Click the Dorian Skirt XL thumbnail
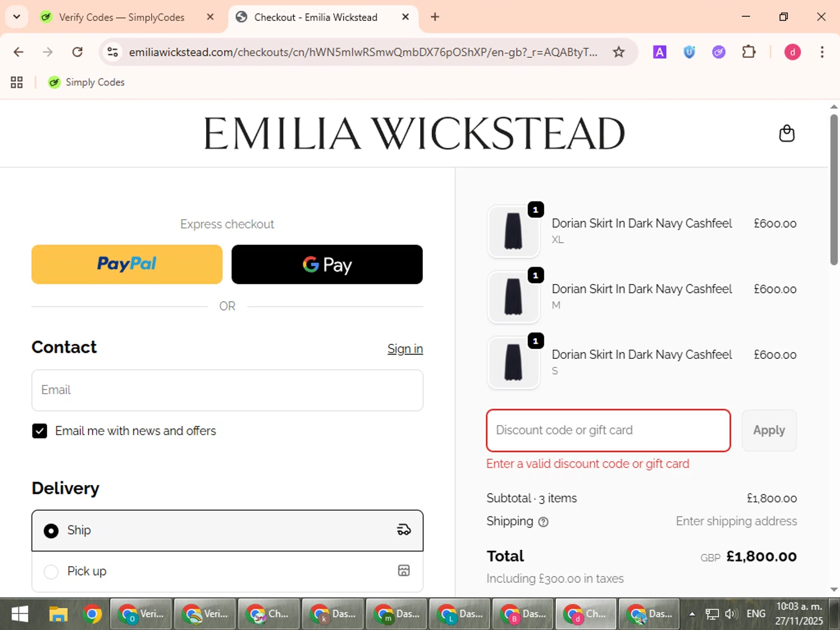The width and height of the screenshot is (840, 630). (x=513, y=231)
